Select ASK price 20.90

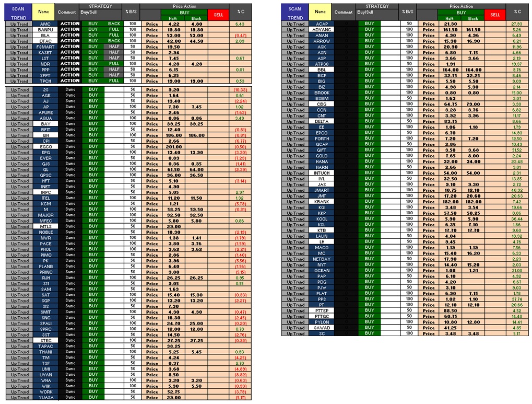[x=450, y=47]
